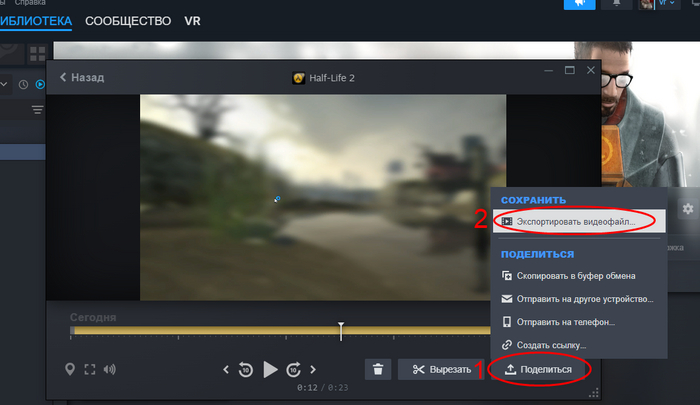Jump to next marker arrow
Viewport: 700px width, 405px height.
click(313, 369)
